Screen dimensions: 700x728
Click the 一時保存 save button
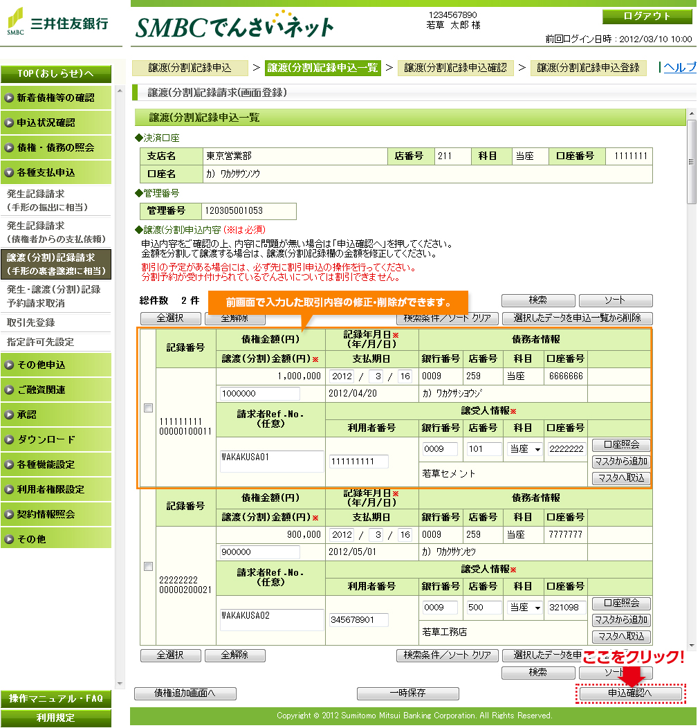point(408,693)
